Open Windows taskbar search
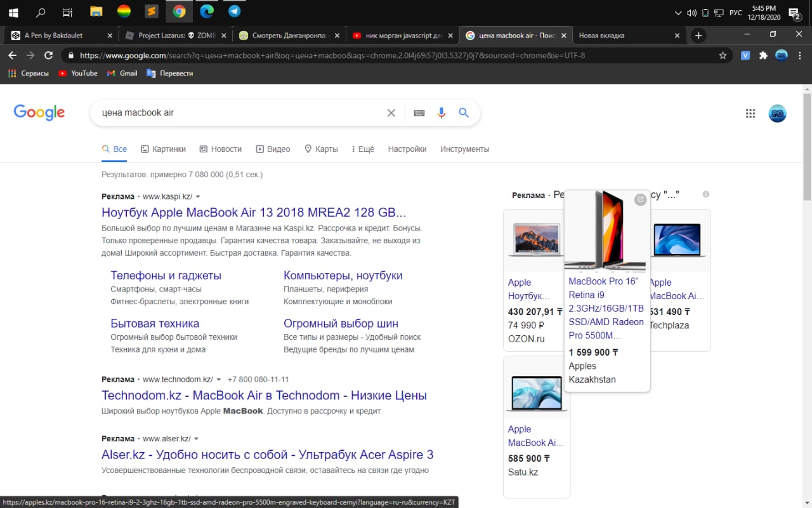The height and width of the screenshot is (508, 812). (41, 11)
